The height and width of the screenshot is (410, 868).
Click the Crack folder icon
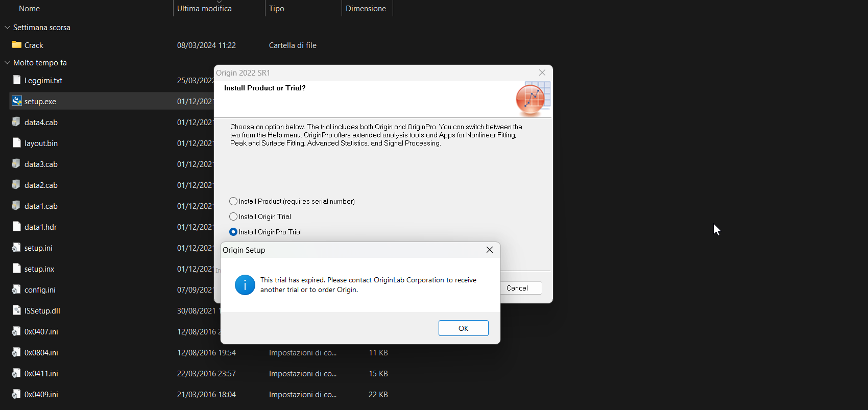[x=17, y=45]
